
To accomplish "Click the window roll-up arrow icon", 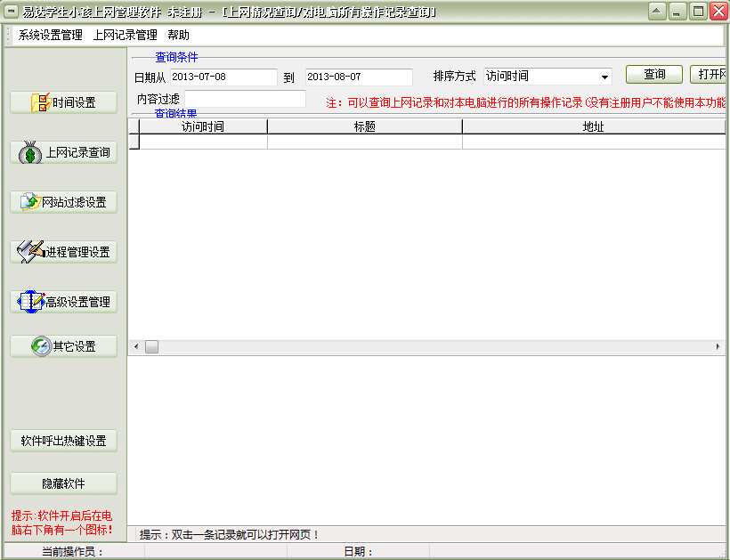I will coord(658,11).
